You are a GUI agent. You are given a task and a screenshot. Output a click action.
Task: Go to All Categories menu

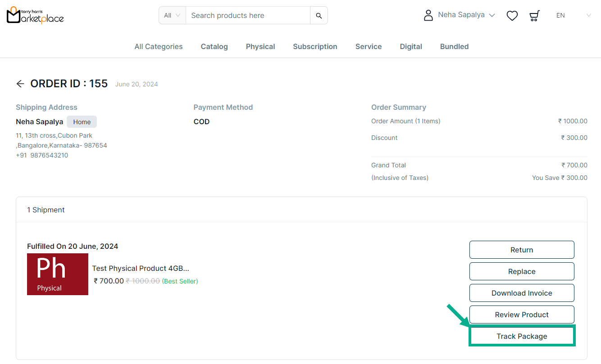coord(159,46)
